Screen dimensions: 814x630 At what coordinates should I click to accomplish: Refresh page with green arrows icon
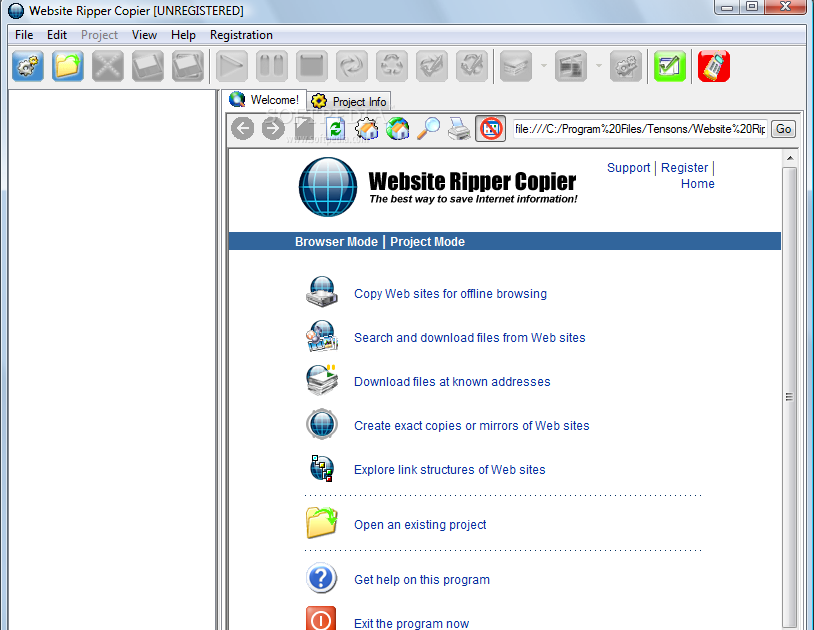336,129
